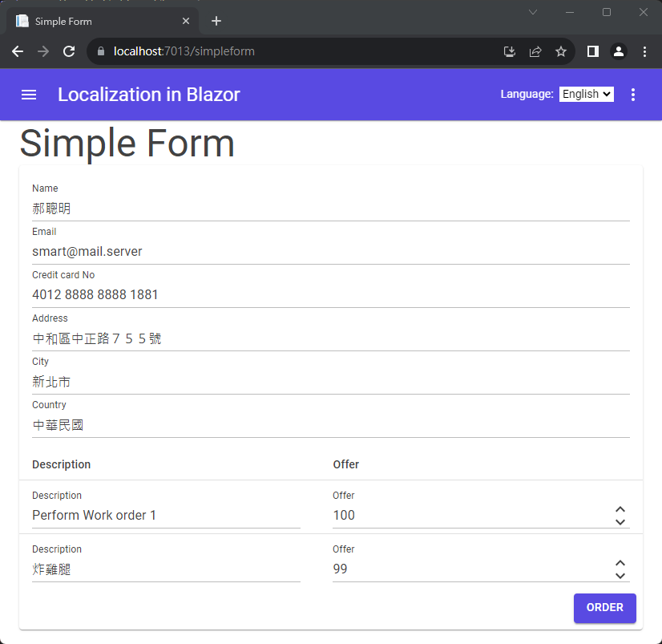
Task: Click the browser reload icon
Action: 69,51
